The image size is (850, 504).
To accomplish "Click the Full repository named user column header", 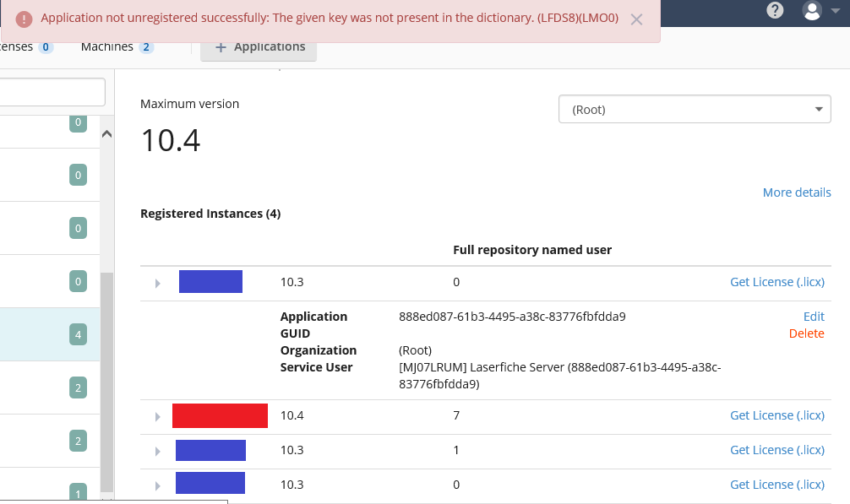I will click(x=532, y=250).
